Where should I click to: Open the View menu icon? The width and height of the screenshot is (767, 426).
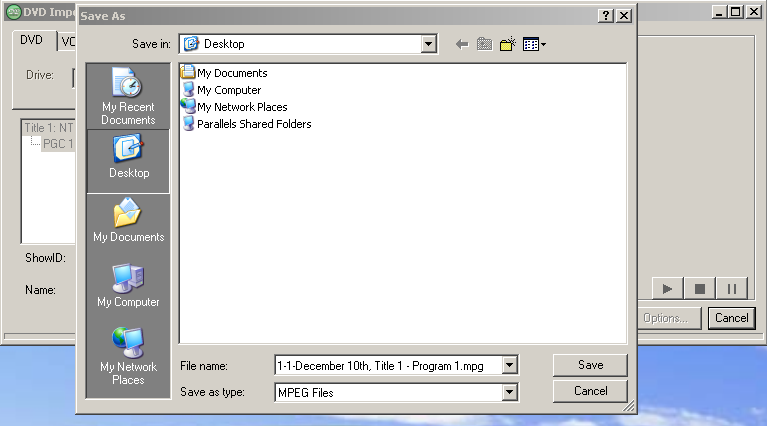(534, 45)
